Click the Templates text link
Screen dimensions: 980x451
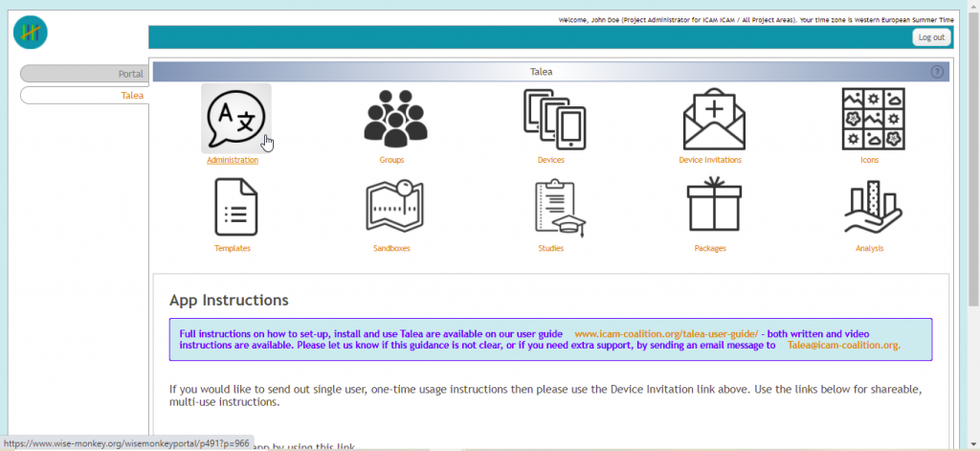tap(233, 248)
